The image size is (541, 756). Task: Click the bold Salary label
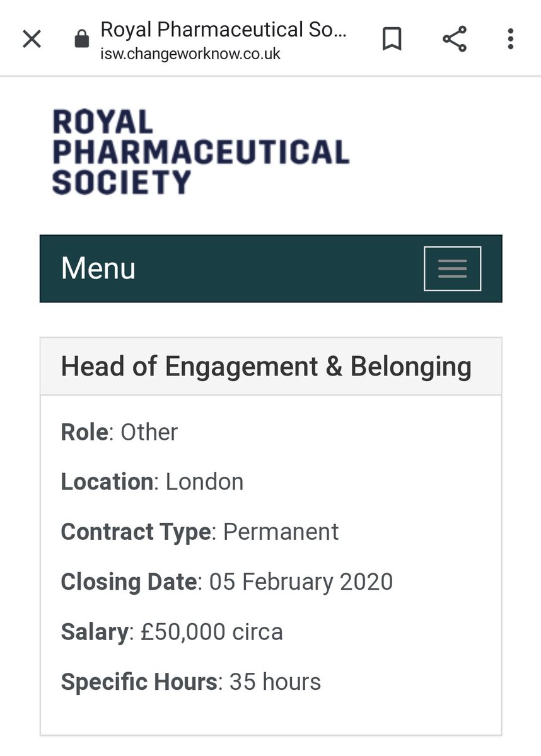(x=95, y=631)
